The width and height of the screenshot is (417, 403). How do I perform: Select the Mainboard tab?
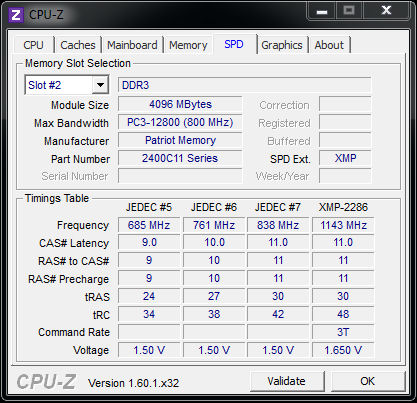click(x=132, y=45)
